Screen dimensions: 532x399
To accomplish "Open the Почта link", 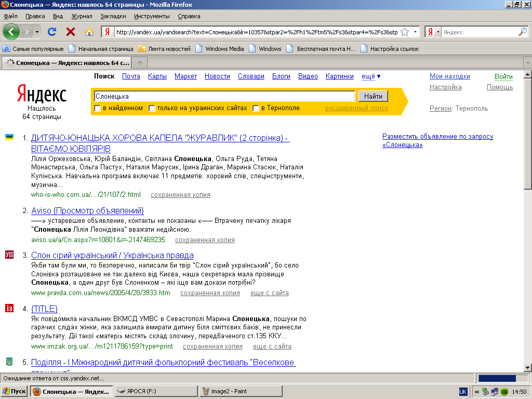I will pos(131,76).
